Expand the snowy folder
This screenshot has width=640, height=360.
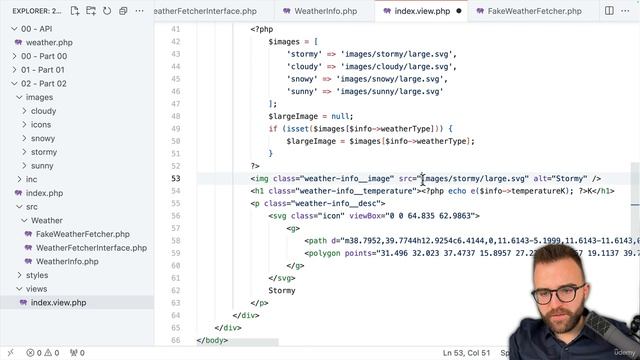(x=24, y=138)
